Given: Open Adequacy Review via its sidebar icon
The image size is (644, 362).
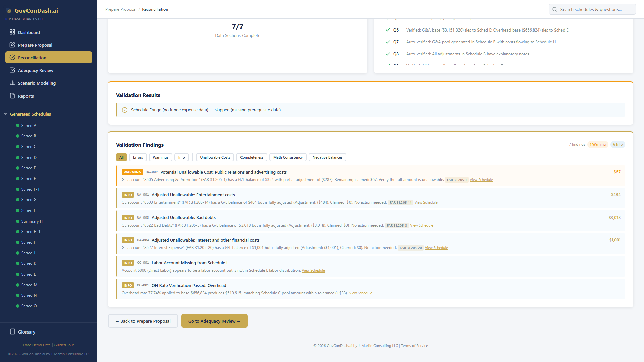Looking at the screenshot, I should pyautogui.click(x=12, y=70).
